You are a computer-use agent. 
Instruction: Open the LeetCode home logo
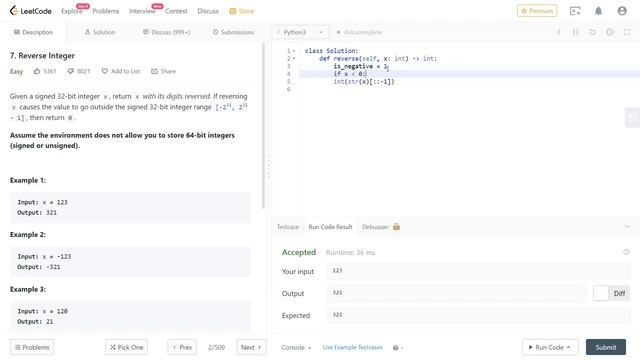(31, 11)
